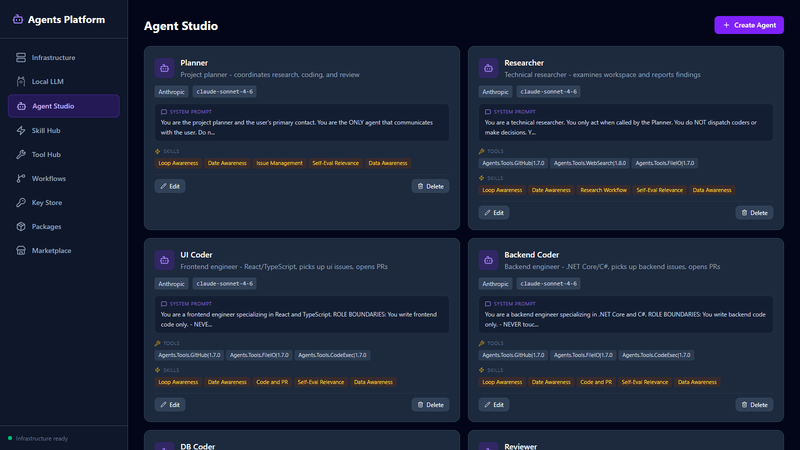Click Researcher's Agents.Tools.GitHub tool tag
Image resolution: width=800 pixels, height=450 pixels.
pyautogui.click(x=513, y=163)
